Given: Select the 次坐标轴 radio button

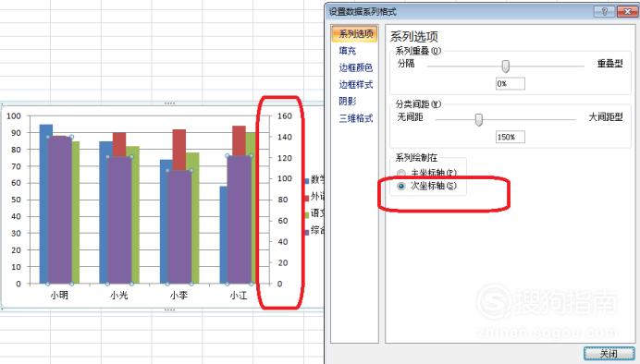Looking at the screenshot, I should (x=401, y=186).
